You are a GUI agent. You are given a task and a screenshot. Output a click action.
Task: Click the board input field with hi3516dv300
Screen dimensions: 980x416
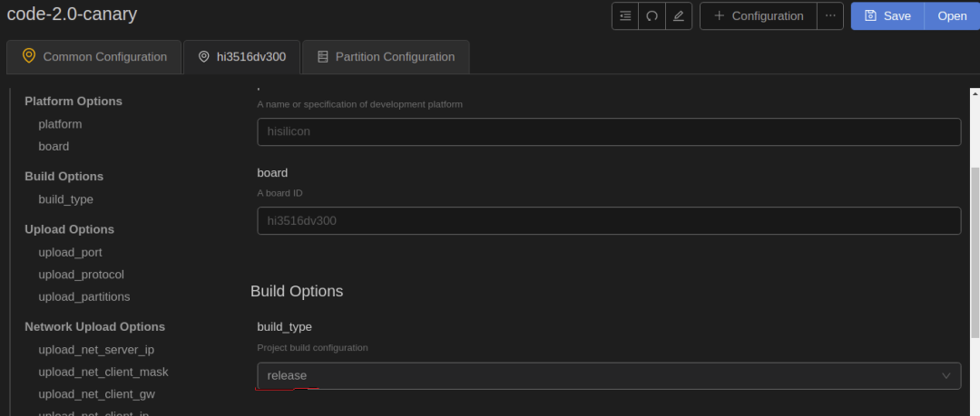609,220
